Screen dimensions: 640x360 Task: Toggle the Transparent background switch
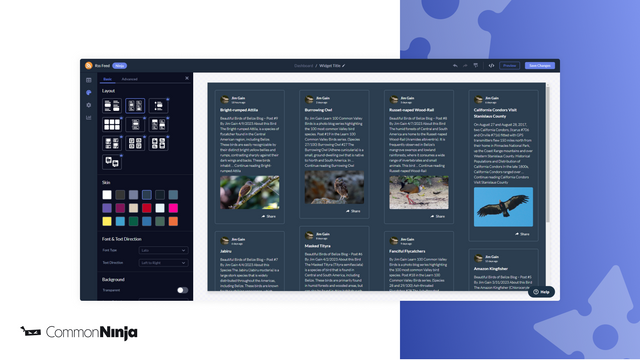pos(182,290)
